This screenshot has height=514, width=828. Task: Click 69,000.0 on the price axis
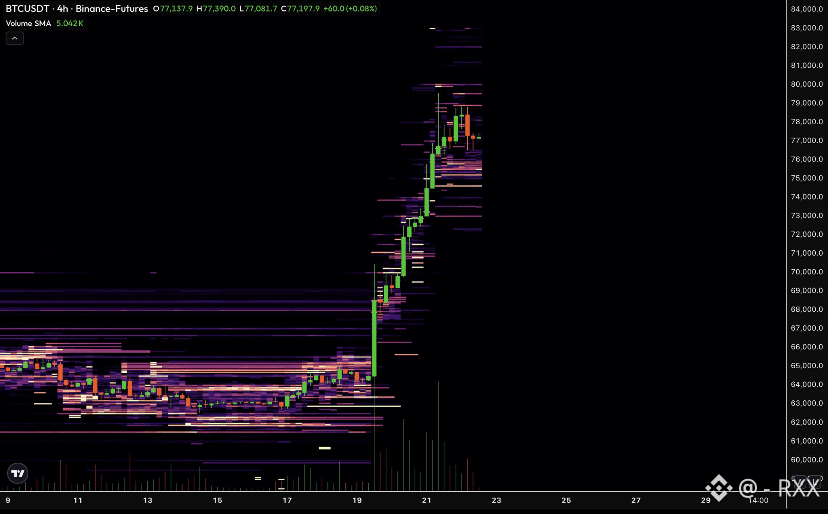coord(806,291)
